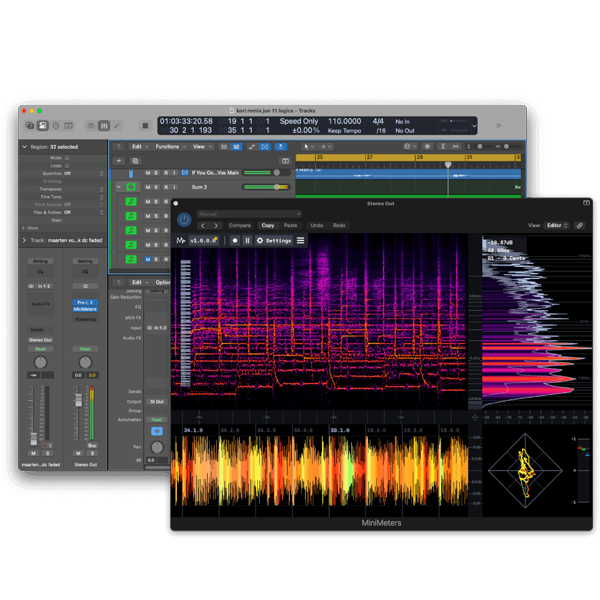Click the MiniMeters record dot button
The image size is (600, 600).
click(235, 240)
